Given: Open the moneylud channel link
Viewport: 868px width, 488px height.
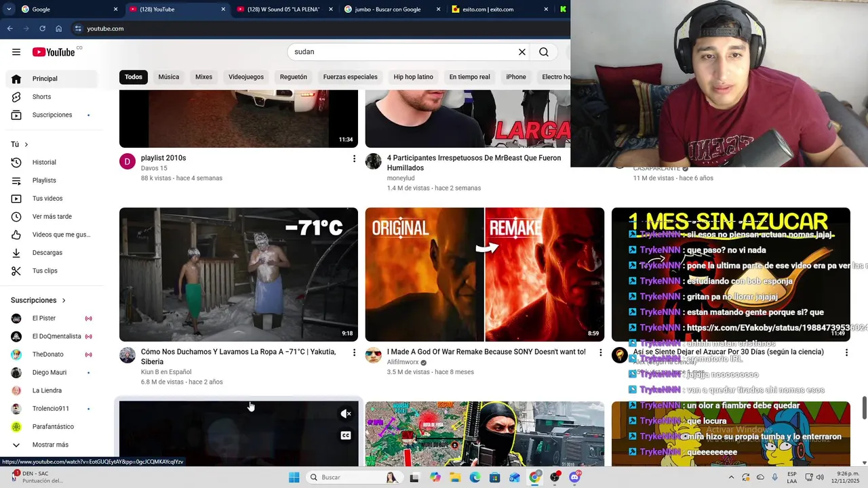Looking at the screenshot, I should (401, 178).
